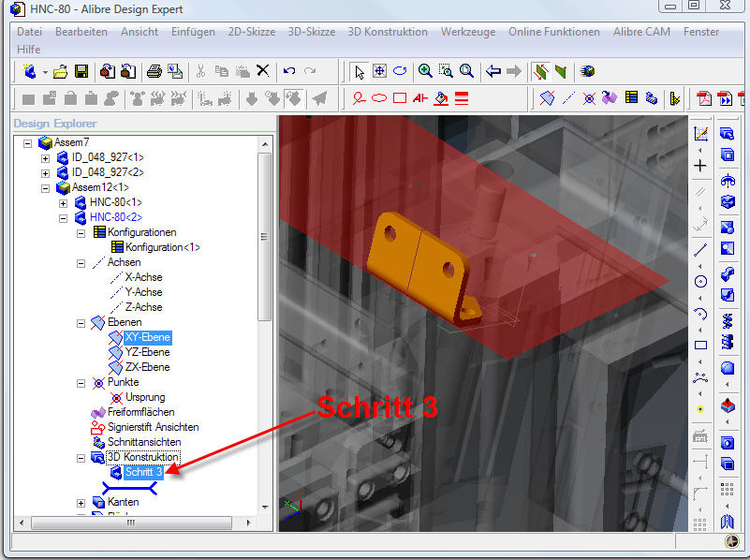Click the Undo arrow icon
This screenshot has width=750, height=560.
pyautogui.click(x=289, y=71)
